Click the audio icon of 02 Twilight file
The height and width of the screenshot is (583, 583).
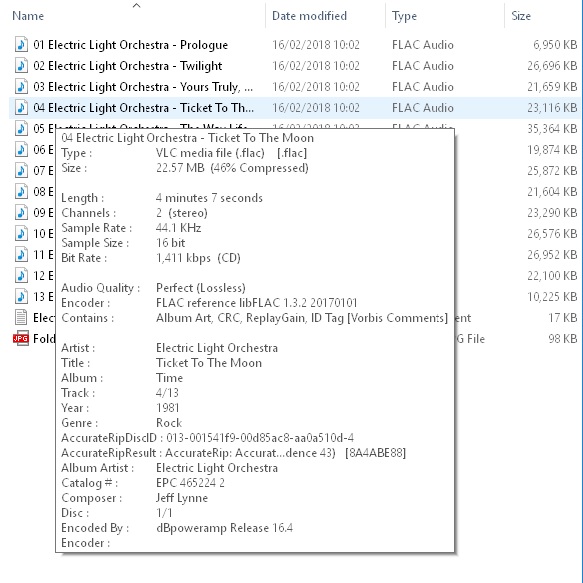21,65
